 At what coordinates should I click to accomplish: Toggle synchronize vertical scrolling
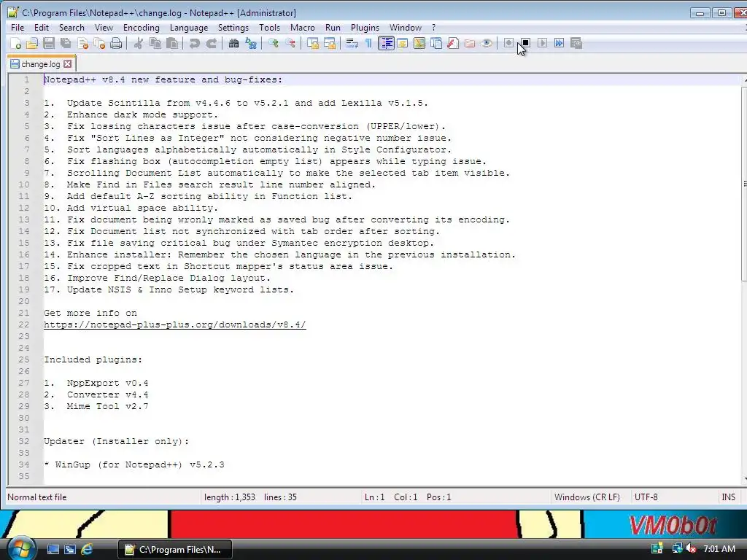(312, 44)
